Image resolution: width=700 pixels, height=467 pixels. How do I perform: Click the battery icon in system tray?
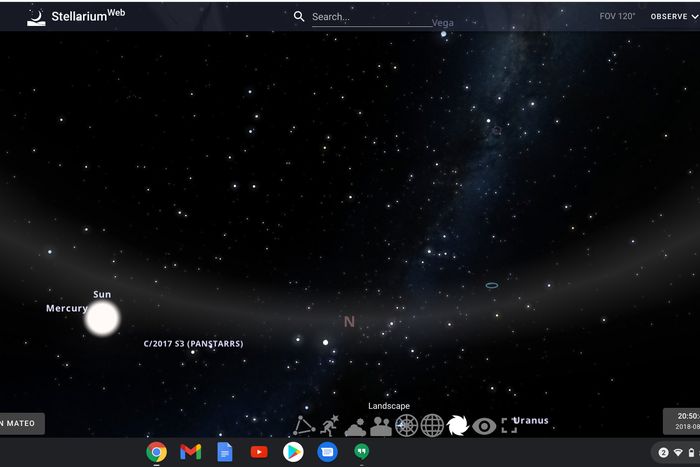(691, 453)
